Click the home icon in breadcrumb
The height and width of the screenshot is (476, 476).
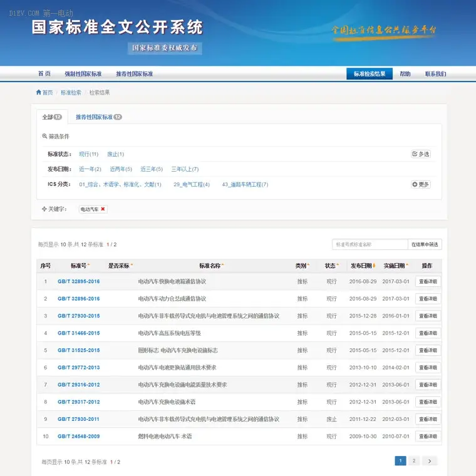point(39,92)
